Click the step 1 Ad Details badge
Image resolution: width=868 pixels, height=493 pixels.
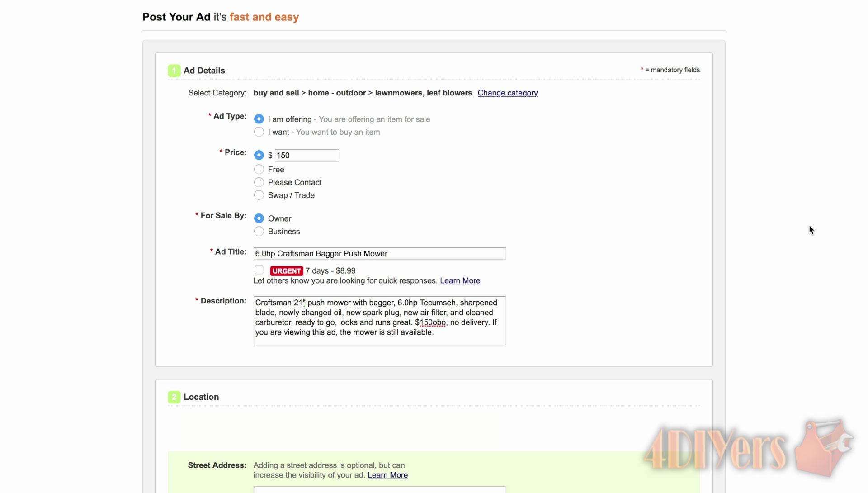(x=174, y=71)
